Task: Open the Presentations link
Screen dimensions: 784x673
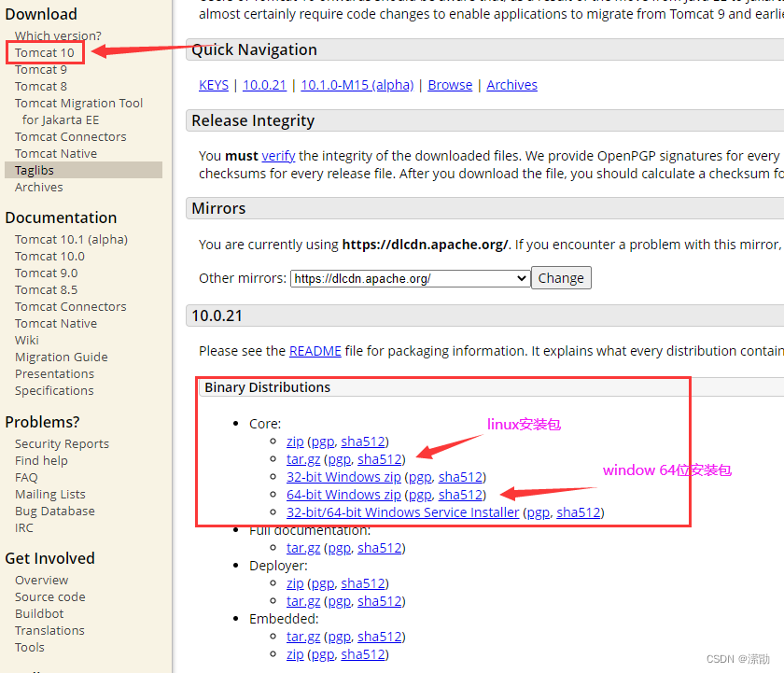Action: click(x=54, y=374)
